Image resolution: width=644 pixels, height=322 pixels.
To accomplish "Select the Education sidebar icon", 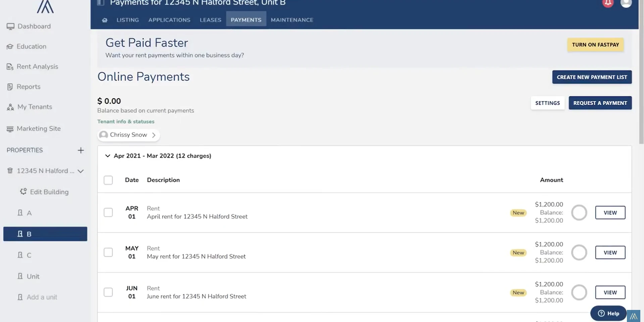I will tap(10, 46).
